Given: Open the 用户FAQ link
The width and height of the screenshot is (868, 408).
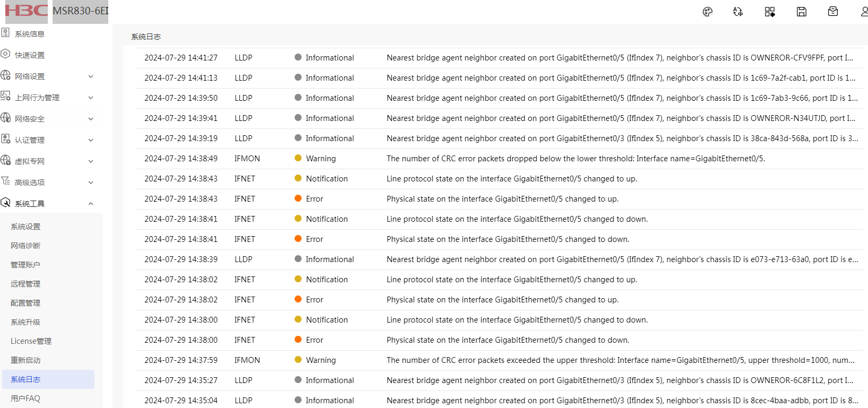Looking at the screenshot, I should pyautogui.click(x=25, y=398).
